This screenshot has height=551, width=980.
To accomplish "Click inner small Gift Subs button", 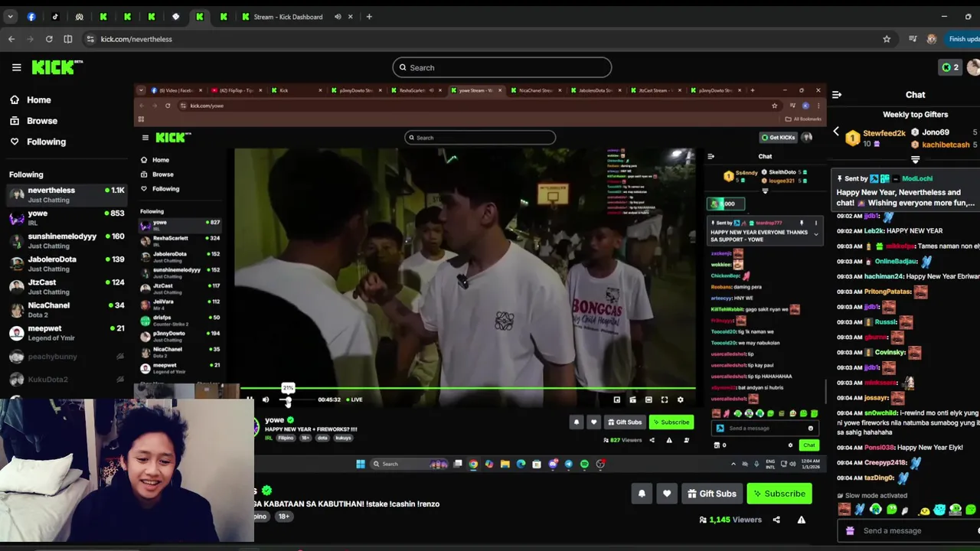I will (x=625, y=422).
